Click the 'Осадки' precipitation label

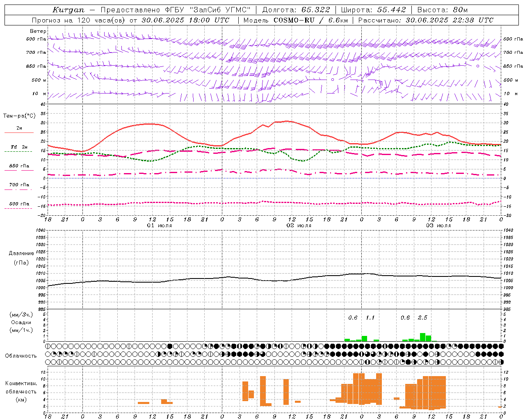[21, 322]
